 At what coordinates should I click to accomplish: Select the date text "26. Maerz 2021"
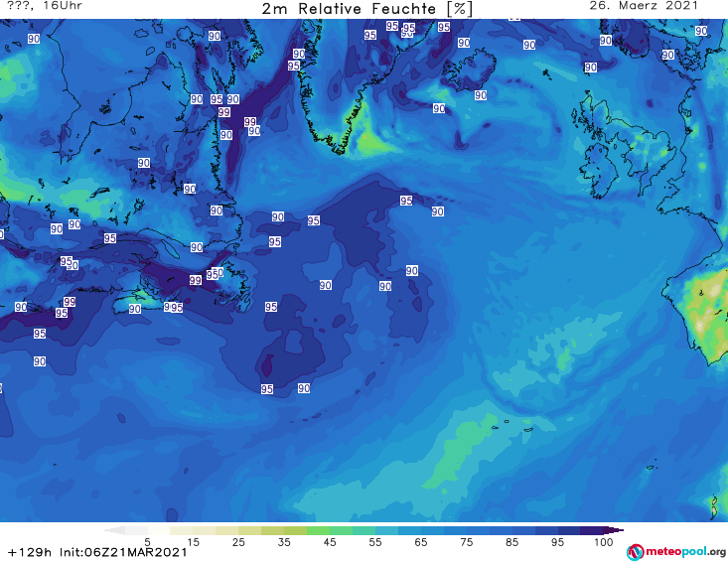coord(644,6)
